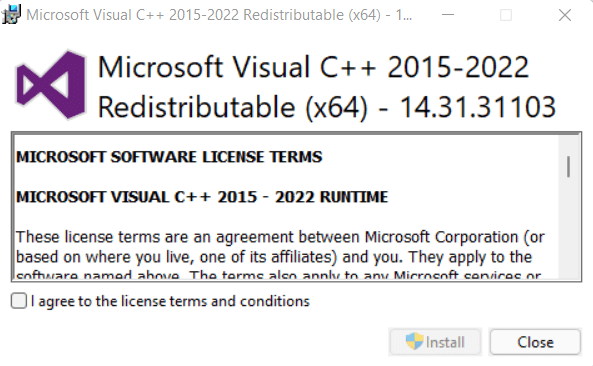The height and width of the screenshot is (366, 593).
Task: Click the window title bar text
Action: (x=219, y=15)
